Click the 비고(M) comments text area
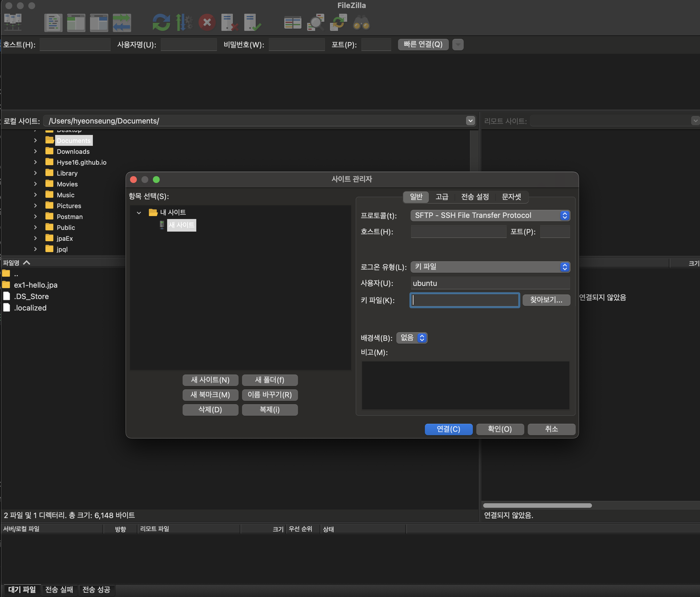Image resolution: width=700 pixels, height=597 pixels. pos(465,385)
